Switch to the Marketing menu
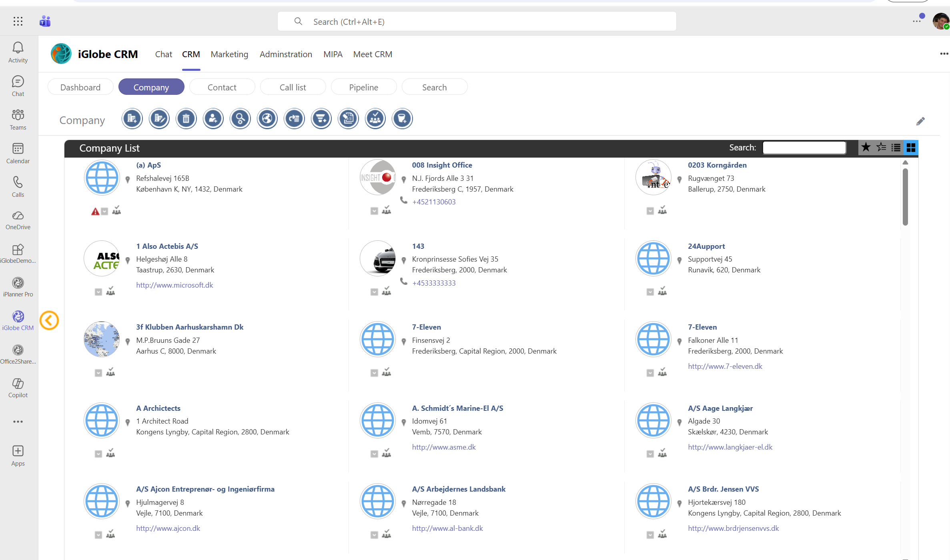Image resolution: width=950 pixels, height=560 pixels. pyautogui.click(x=229, y=54)
